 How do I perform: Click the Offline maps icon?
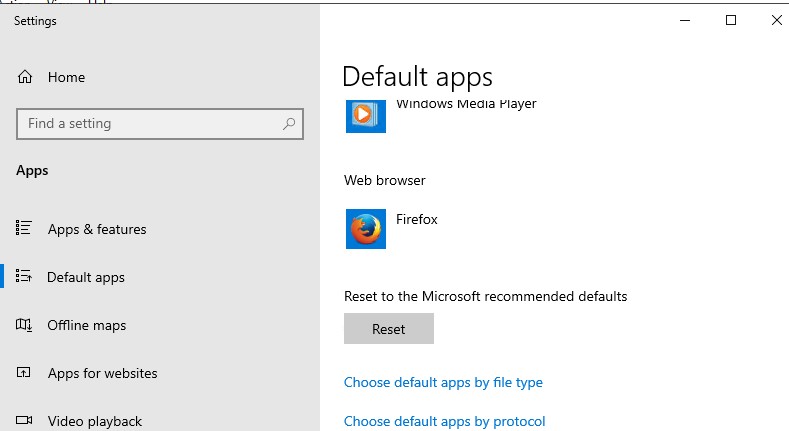point(25,325)
